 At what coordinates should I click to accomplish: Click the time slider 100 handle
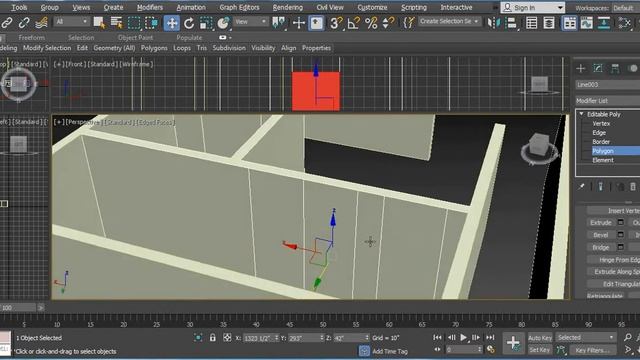click(x=18, y=308)
